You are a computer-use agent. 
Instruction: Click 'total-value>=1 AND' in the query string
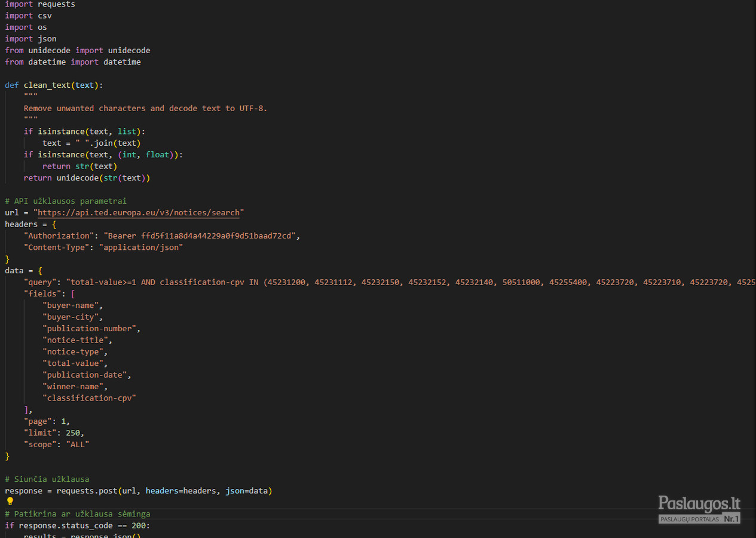[x=113, y=282]
